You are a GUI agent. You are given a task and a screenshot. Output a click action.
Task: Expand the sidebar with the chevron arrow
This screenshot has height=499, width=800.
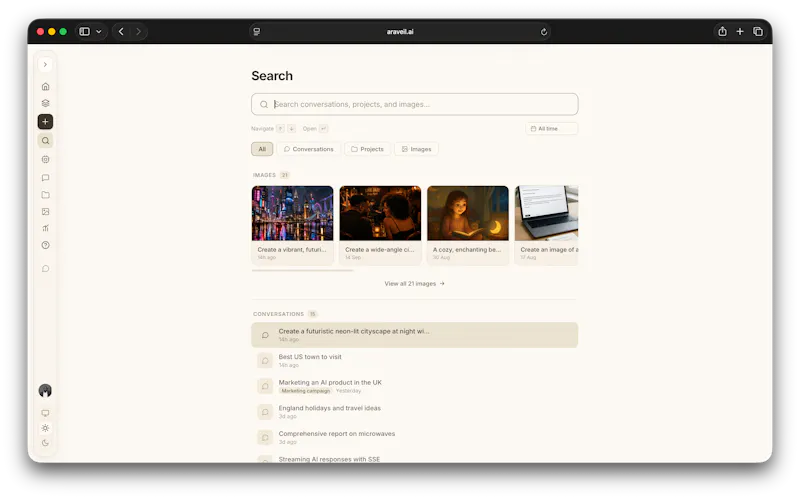[x=45, y=64]
